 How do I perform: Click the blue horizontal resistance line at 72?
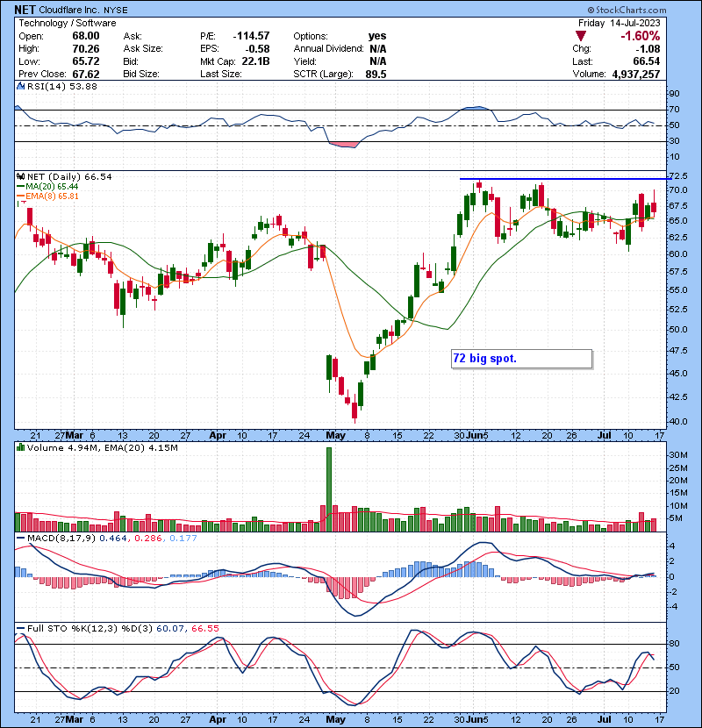pyautogui.click(x=565, y=179)
